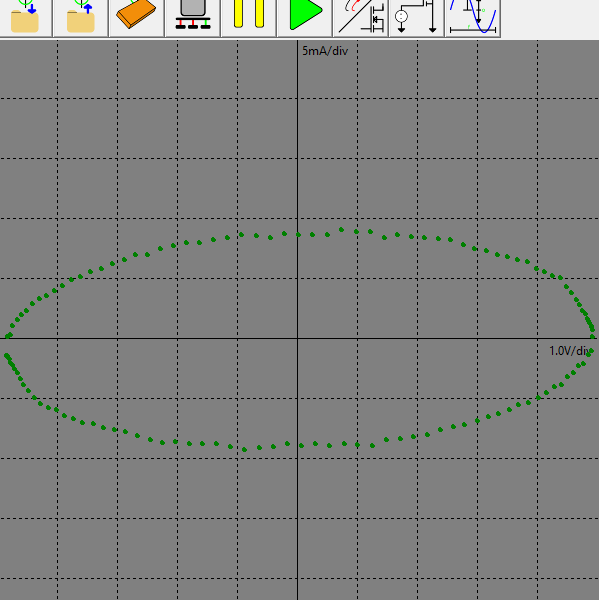
Task: Open the source and transistor circuit configuration icon
Action: [416, 16]
